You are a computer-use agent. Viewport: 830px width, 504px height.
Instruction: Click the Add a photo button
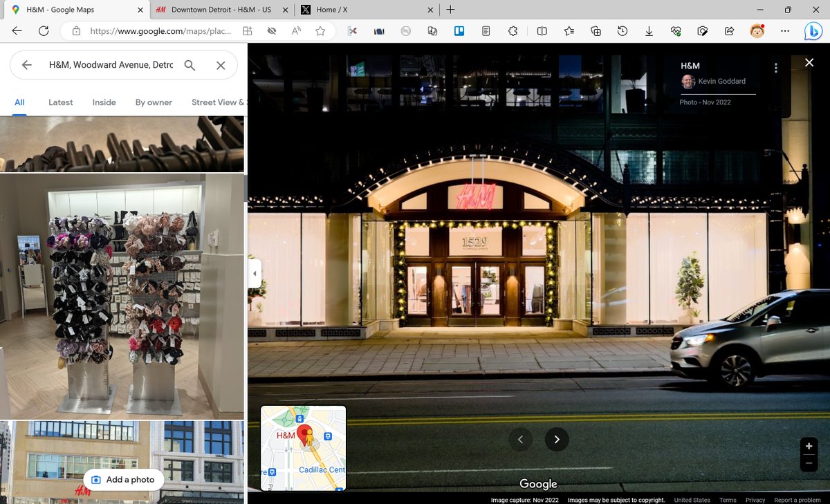123,480
